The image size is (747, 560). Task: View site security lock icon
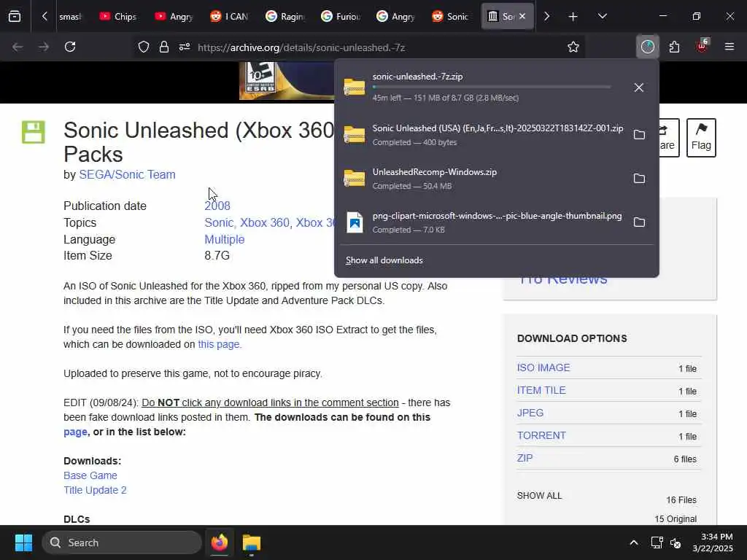pyautogui.click(x=164, y=47)
